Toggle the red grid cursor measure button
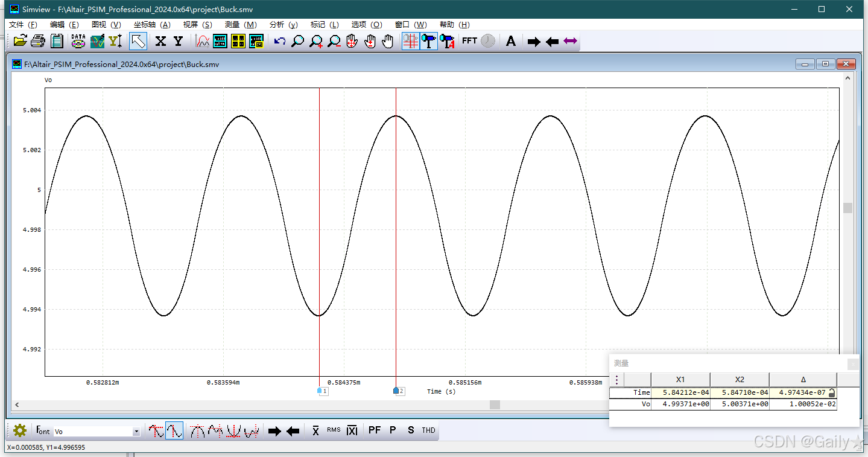The height and width of the screenshot is (457, 868). click(411, 41)
